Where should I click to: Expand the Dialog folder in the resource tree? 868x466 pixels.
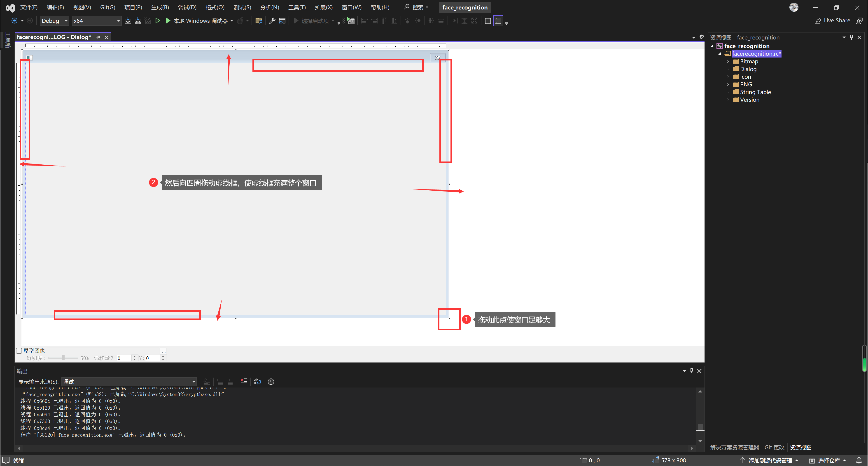point(728,69)
